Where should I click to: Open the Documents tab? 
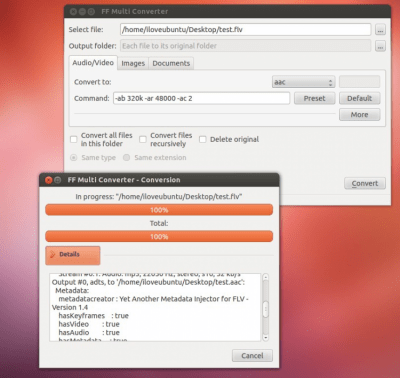click(x=171, y=63)
